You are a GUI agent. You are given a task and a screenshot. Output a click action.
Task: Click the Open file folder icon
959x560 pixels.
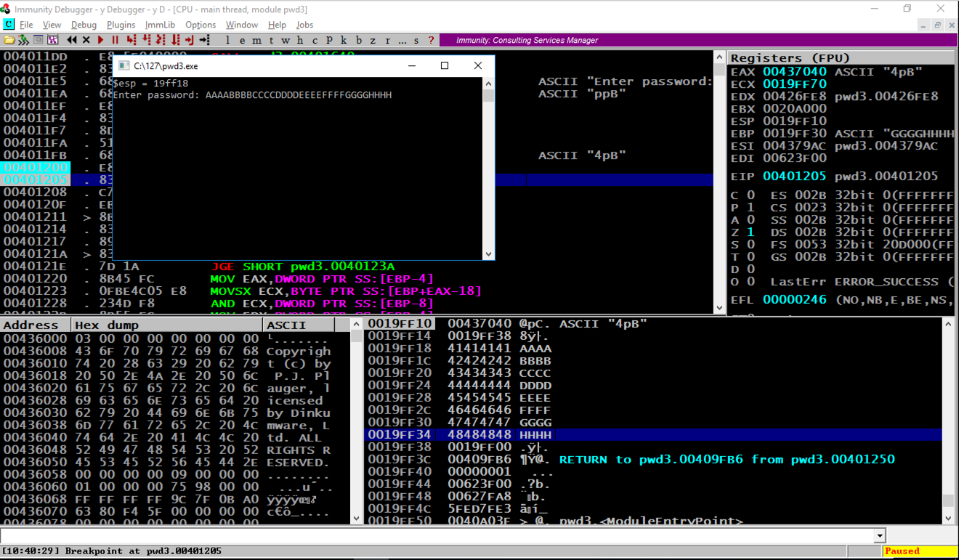(x=9, y=40)
